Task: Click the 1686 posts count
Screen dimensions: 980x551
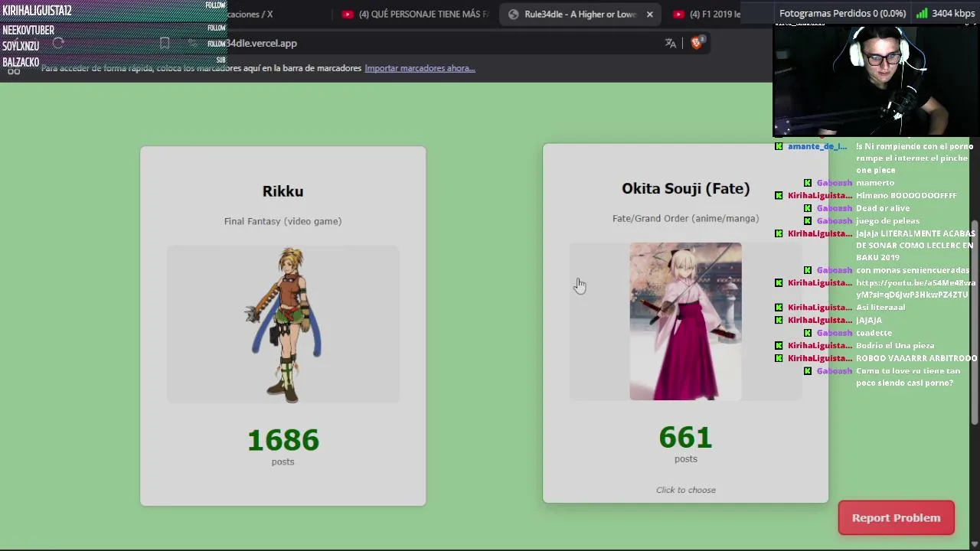Action: point(283,440)
